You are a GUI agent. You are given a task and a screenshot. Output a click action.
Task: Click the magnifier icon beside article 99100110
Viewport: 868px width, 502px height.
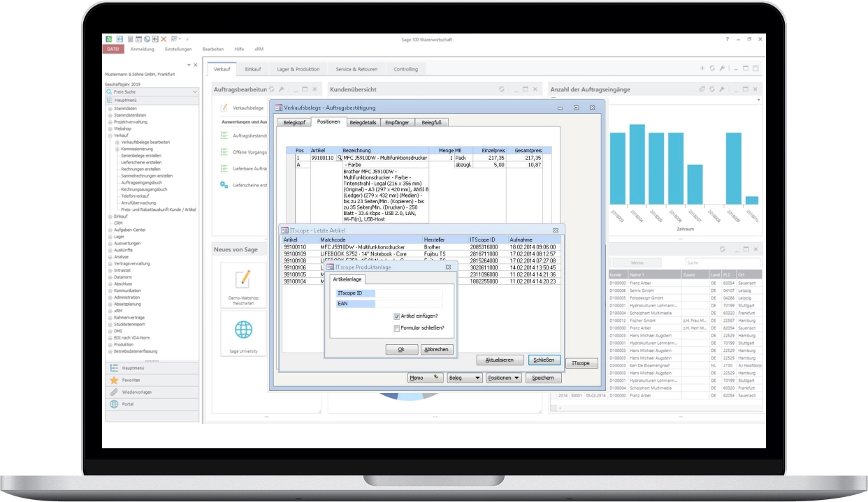[340, 158]
